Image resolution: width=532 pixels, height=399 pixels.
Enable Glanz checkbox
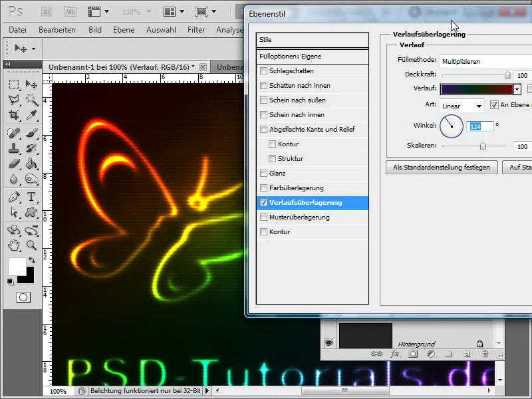(263, 174)
